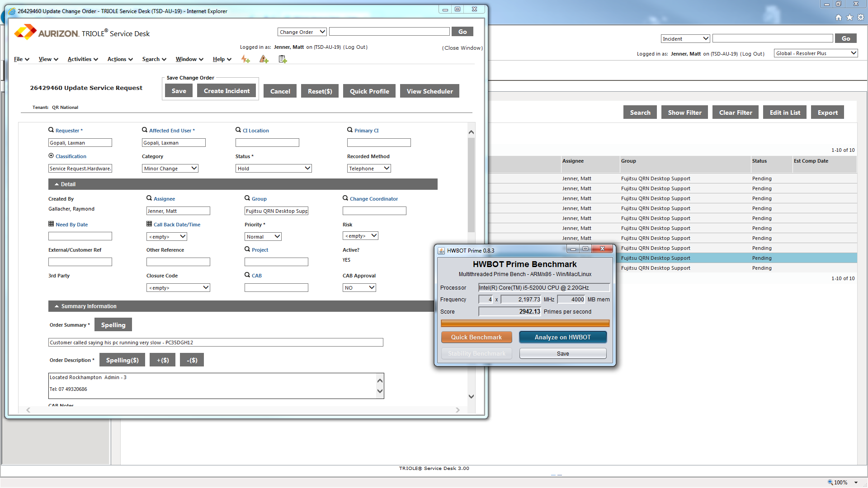Click the Assignee lookup magnifier icon
Viewport: 868px width, 488px height.
(149, 198)
